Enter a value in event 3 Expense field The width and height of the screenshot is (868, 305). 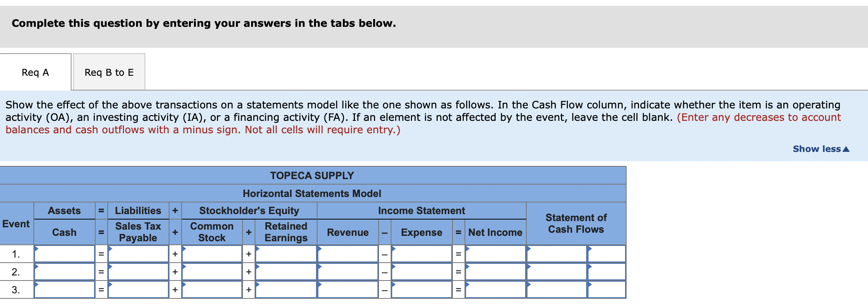tap(422, 289)
